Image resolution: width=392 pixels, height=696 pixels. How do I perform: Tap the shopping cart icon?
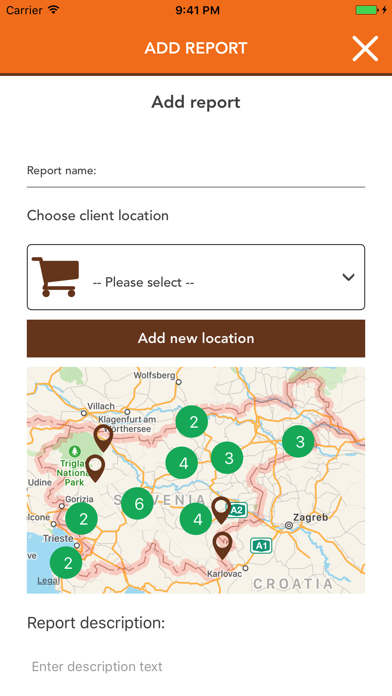[55, 277]
